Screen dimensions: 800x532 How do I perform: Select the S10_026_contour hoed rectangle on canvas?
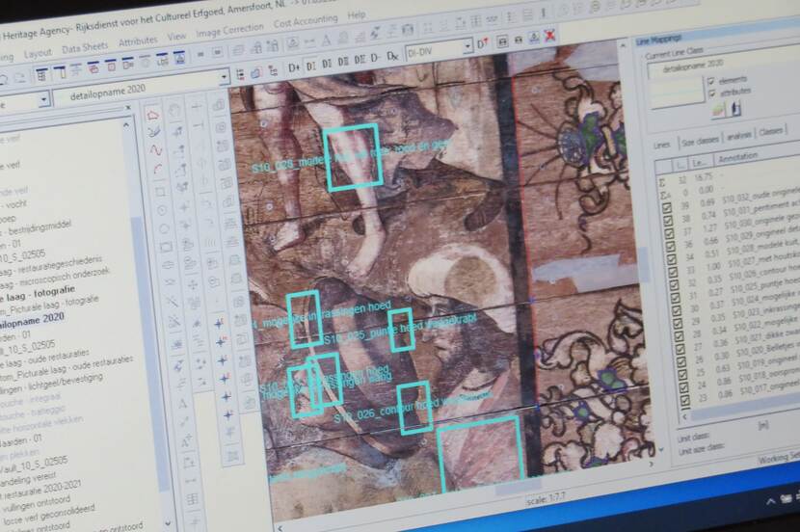coord(414,408)
